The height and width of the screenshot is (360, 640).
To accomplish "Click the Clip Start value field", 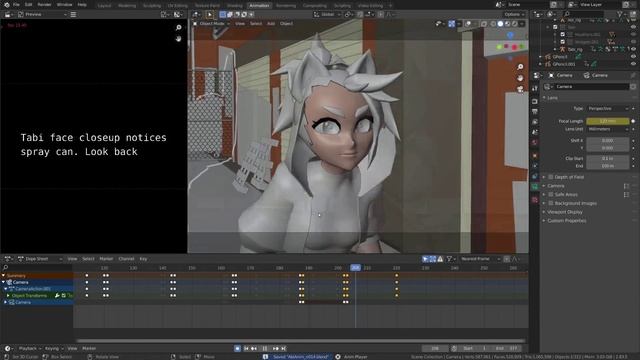I will pos(607,158).
